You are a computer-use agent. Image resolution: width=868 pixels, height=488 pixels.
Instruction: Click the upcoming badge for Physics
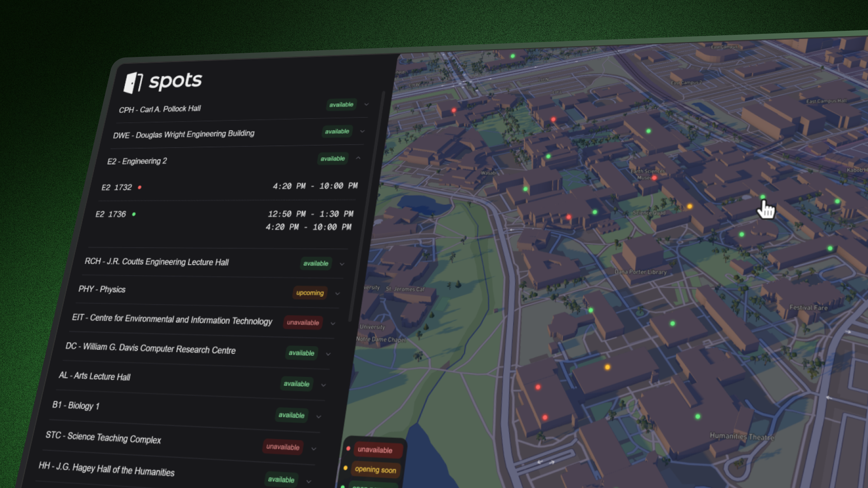310,293
